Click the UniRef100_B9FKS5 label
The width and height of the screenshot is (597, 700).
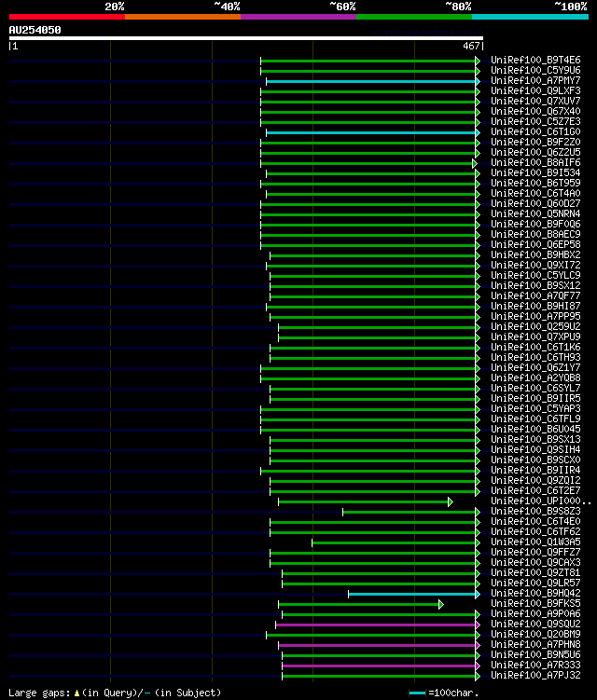535,604
